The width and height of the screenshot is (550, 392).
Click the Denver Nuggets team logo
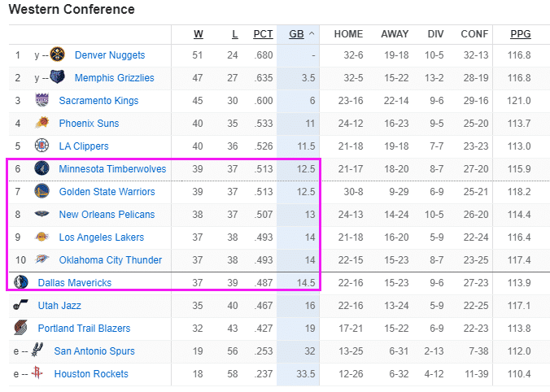point(59,55)
